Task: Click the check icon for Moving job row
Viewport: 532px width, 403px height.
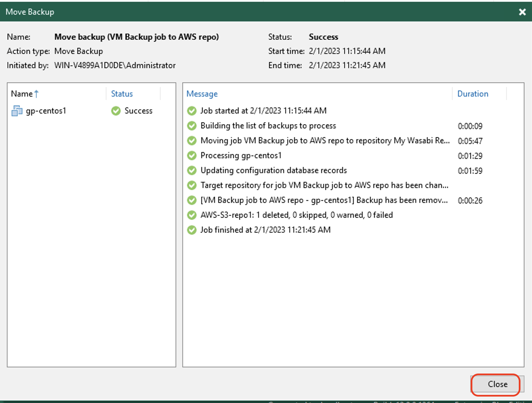Action: (192, 141)
